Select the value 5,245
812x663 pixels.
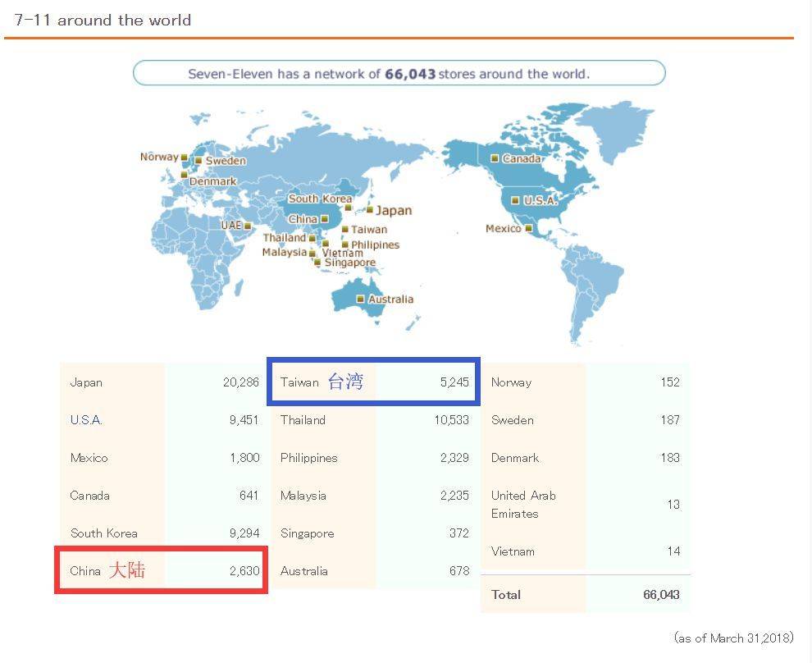[454, 382]
